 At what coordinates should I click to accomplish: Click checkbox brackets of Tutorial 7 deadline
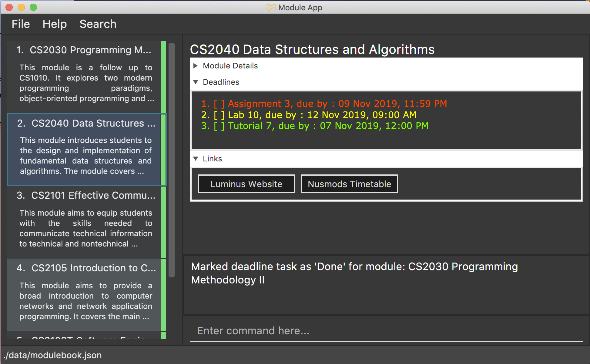coord(219,126)
